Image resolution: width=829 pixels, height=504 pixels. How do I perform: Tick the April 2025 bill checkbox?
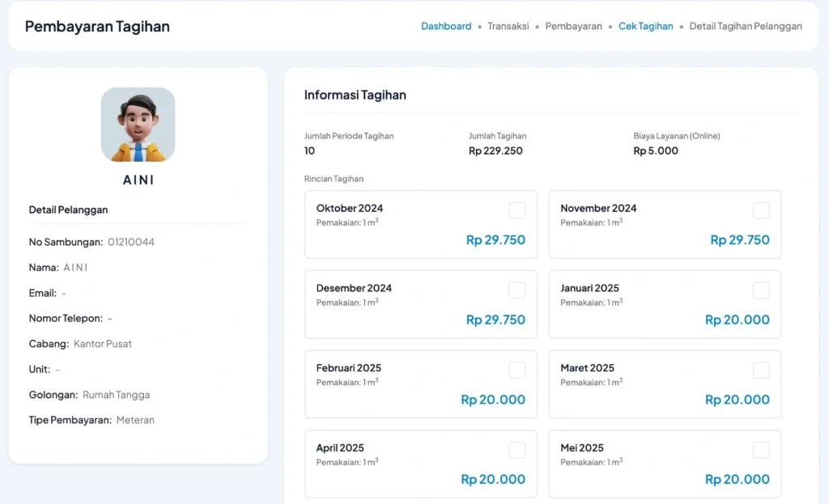point(517,450)
